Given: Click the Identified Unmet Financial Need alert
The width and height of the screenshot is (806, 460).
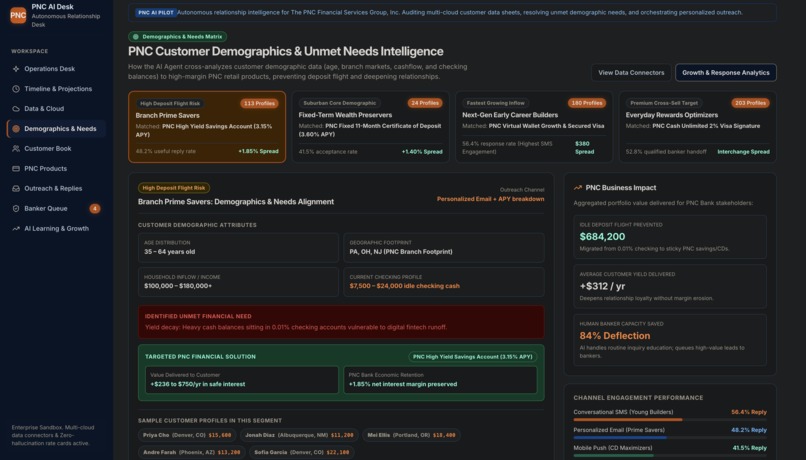Looking at the screenshot, I should pos(341,322).
